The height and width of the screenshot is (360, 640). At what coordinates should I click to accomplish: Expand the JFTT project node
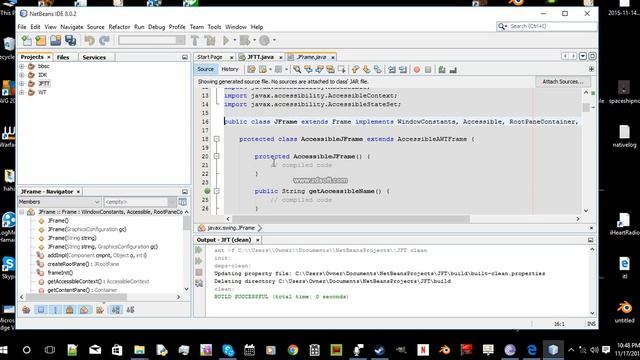[x=22, y=84]
